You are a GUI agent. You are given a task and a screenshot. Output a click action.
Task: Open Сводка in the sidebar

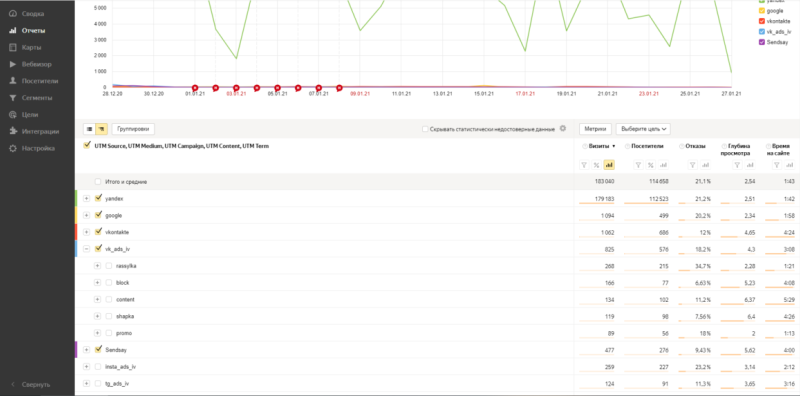[34, 14]
